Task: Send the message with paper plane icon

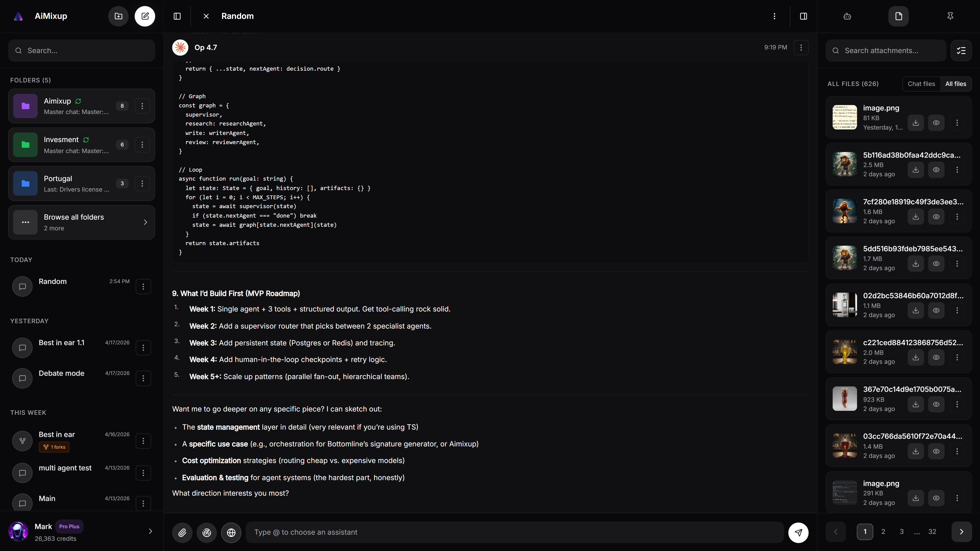Action: point(798,532)
